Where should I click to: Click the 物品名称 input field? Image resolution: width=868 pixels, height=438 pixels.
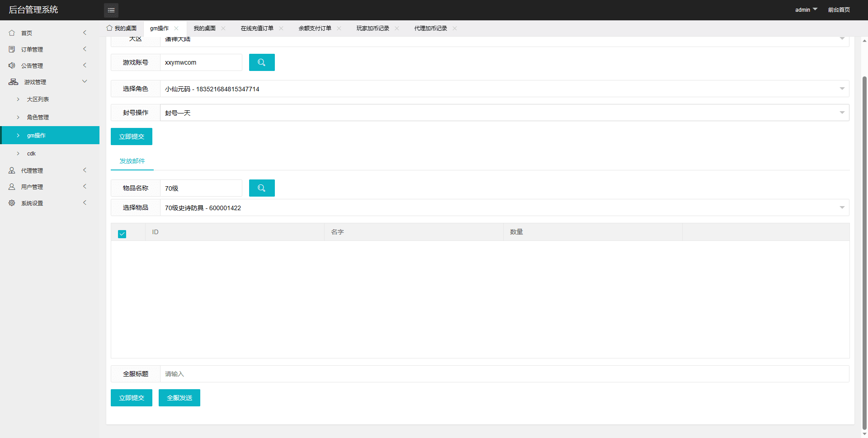pyautogui.click(x=201, y=188)
